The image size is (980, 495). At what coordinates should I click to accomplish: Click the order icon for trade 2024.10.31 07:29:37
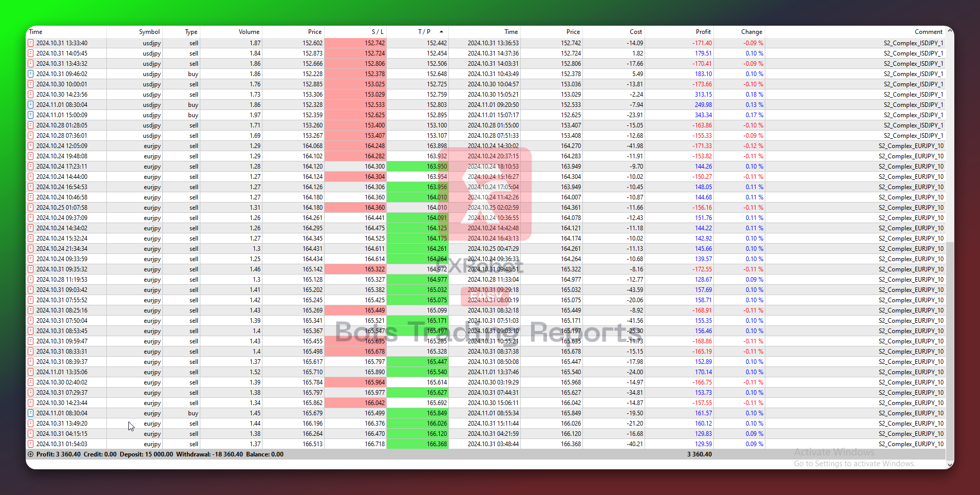coord(30,393)
